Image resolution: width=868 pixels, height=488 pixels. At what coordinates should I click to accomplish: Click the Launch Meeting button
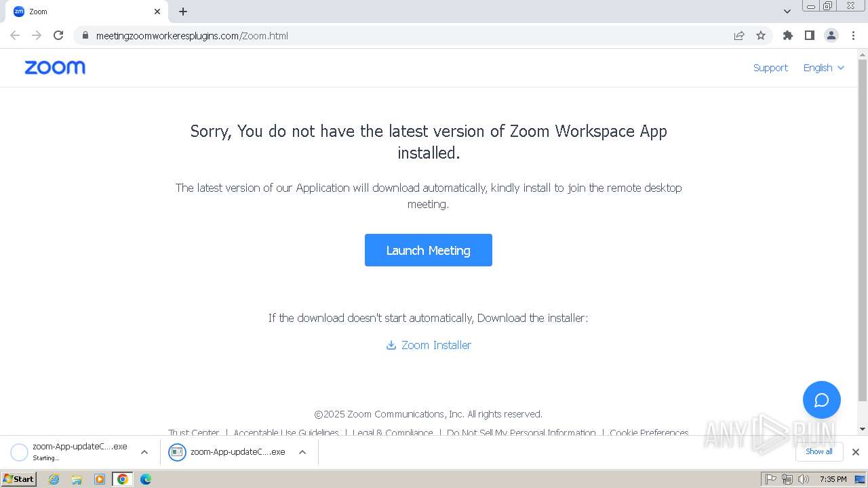429,250
